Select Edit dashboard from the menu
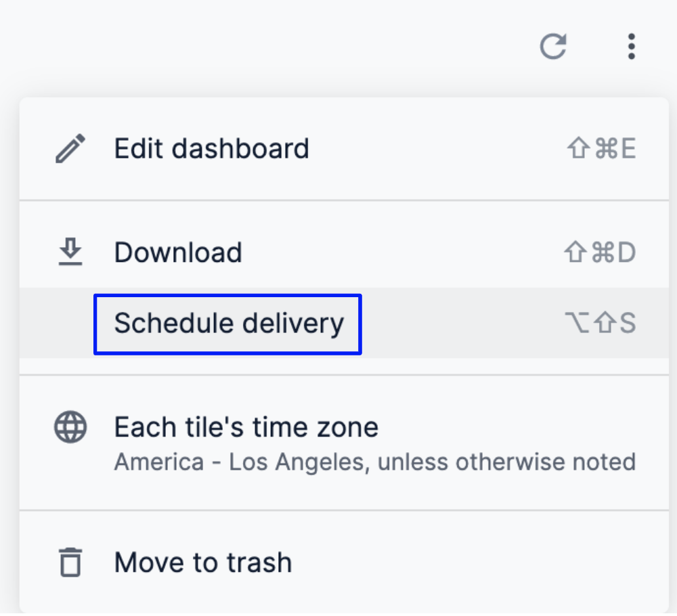677x616 pixels. click(x=211, y=149)
